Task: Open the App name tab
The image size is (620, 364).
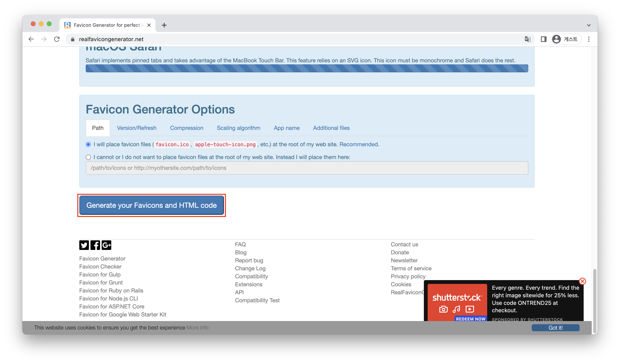Action: point(287,128)
